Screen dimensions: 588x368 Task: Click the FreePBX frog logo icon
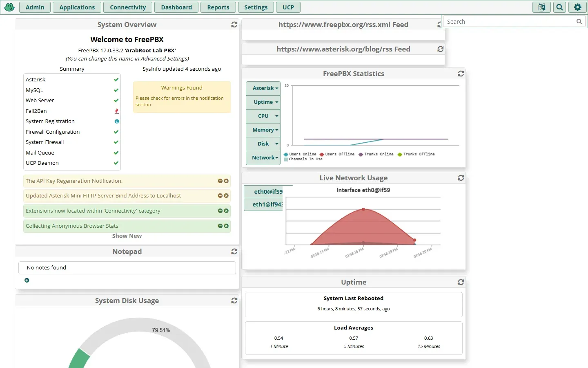pos(9,7)
